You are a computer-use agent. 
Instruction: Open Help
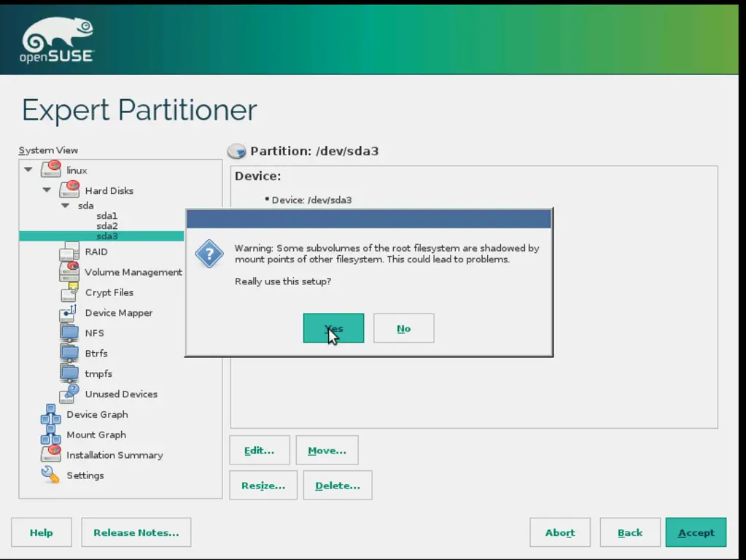point(42,532)
